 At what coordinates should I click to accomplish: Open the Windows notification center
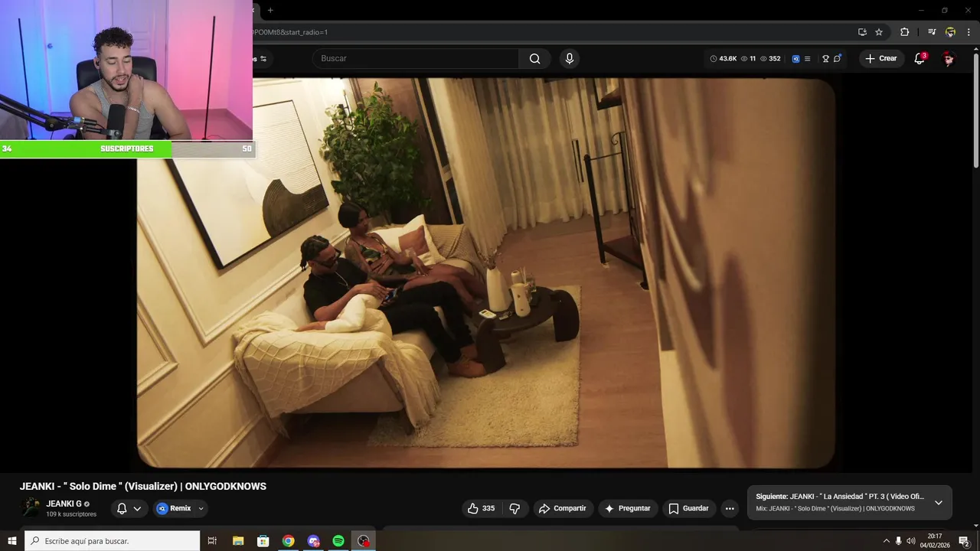[x=964, y=541]
